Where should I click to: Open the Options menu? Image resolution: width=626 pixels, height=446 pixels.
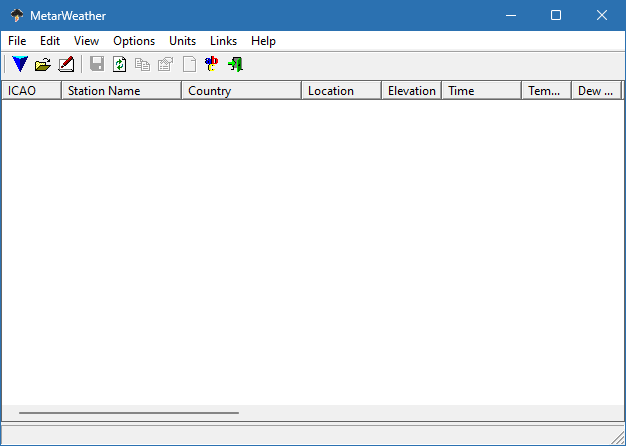134,41
